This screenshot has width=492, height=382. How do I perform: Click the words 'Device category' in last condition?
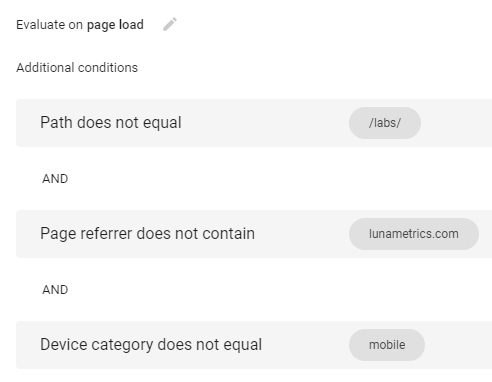click(x=97, y=345)
